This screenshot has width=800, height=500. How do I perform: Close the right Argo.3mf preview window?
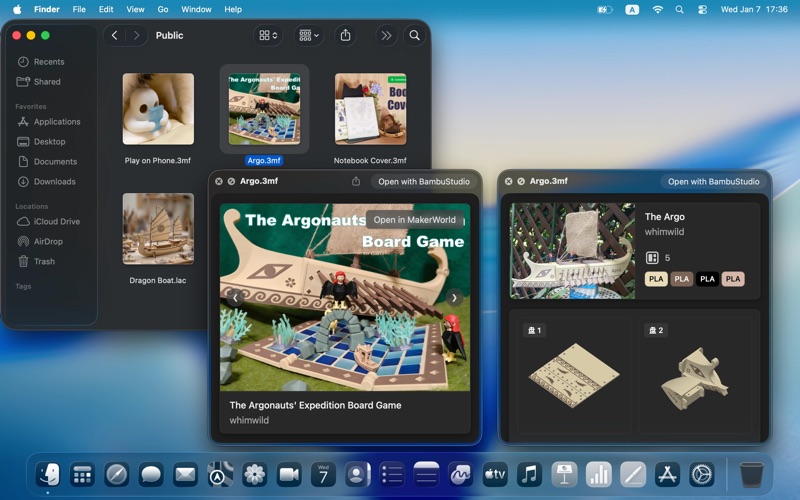click(509, 181)
